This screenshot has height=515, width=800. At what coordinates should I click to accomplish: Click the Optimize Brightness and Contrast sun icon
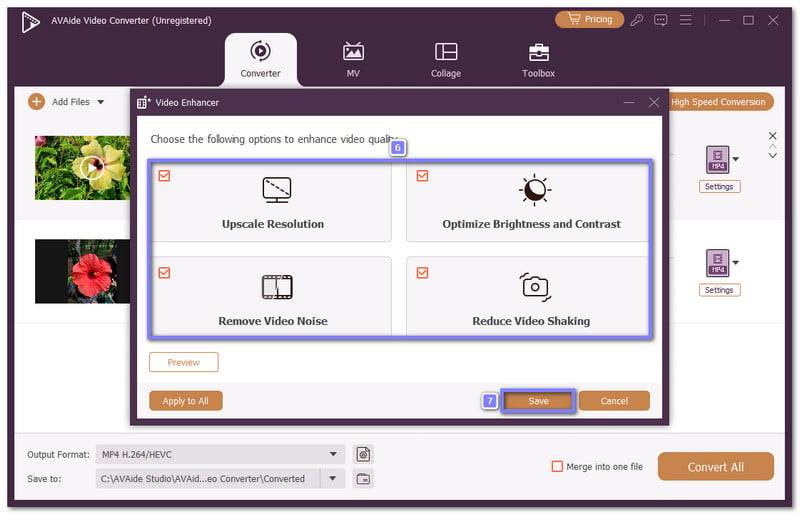click(x=534, y=190)
